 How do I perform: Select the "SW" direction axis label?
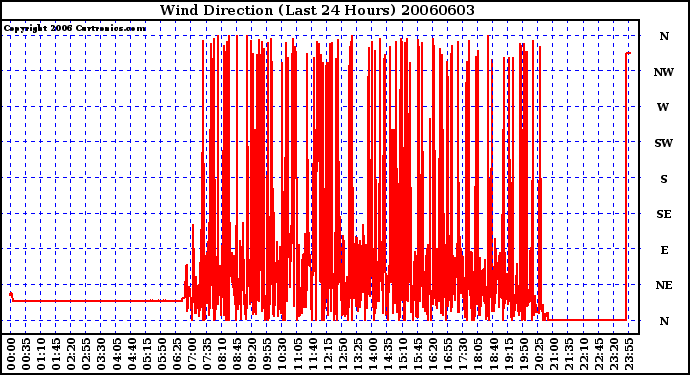tap(664, 143)
